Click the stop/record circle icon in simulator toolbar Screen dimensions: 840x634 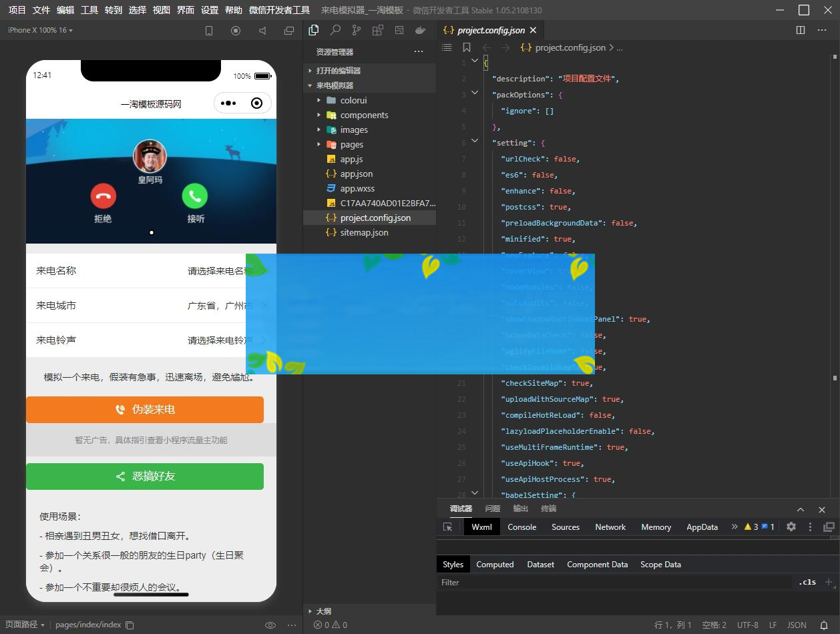pos(236,31)
